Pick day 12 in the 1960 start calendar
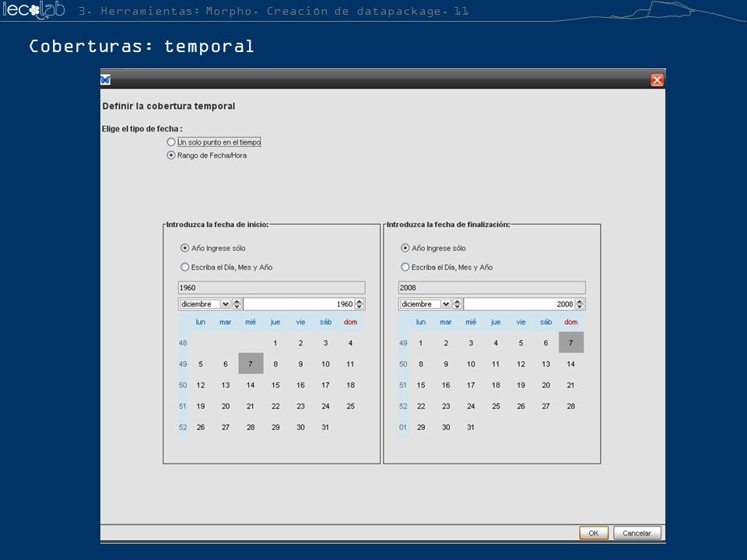The width and height of the screenshot is (747, 560). [201, 385]
